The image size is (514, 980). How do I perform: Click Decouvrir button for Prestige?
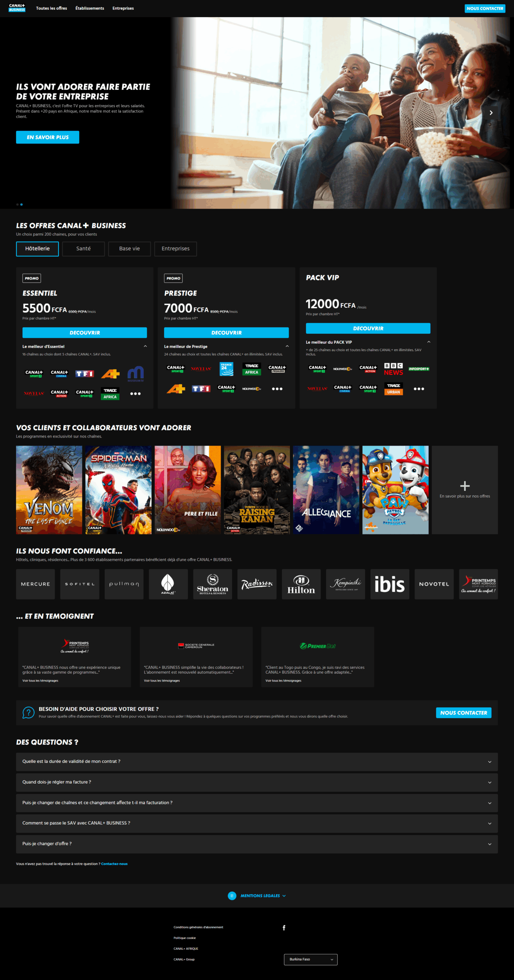coord(226,333)
